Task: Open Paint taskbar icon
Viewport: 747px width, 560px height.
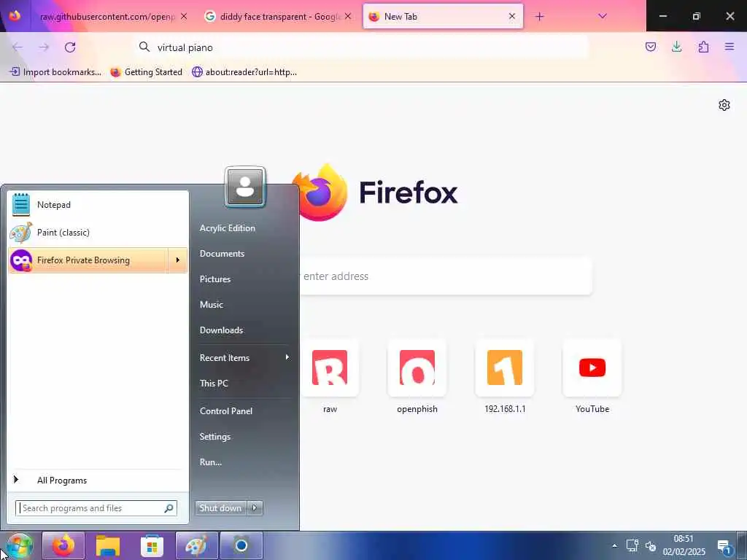Action: (197, 545)
